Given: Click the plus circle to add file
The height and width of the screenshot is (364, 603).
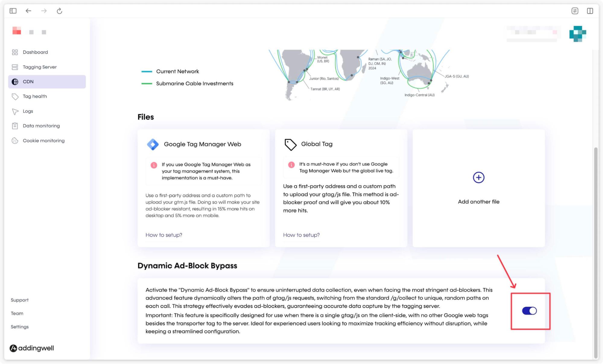Looking at the screenshot, I should tap(478, 177).
